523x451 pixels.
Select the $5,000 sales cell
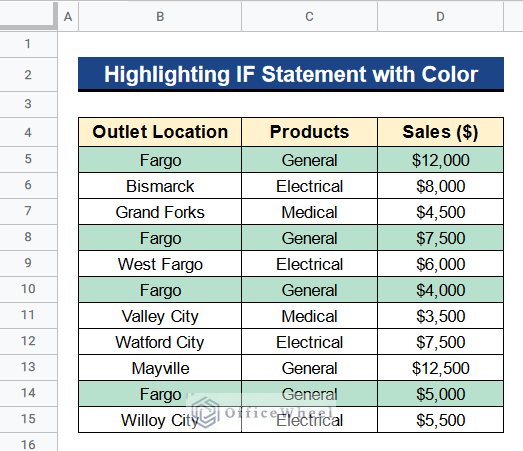click(440, 394)
